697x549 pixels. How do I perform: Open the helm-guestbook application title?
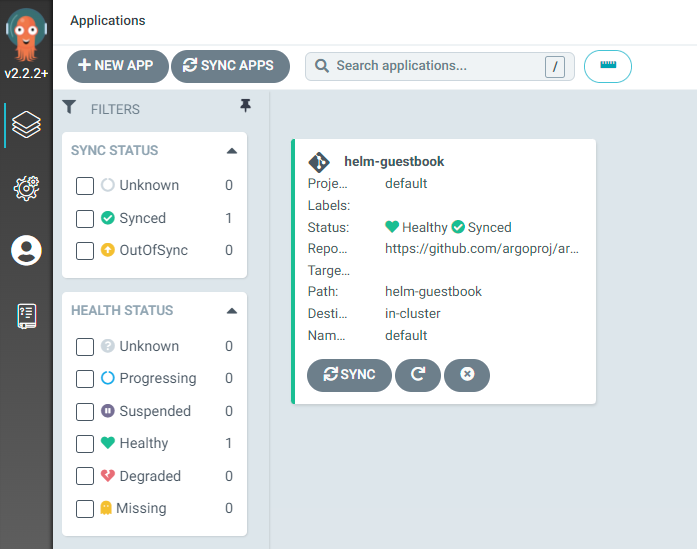394,161
